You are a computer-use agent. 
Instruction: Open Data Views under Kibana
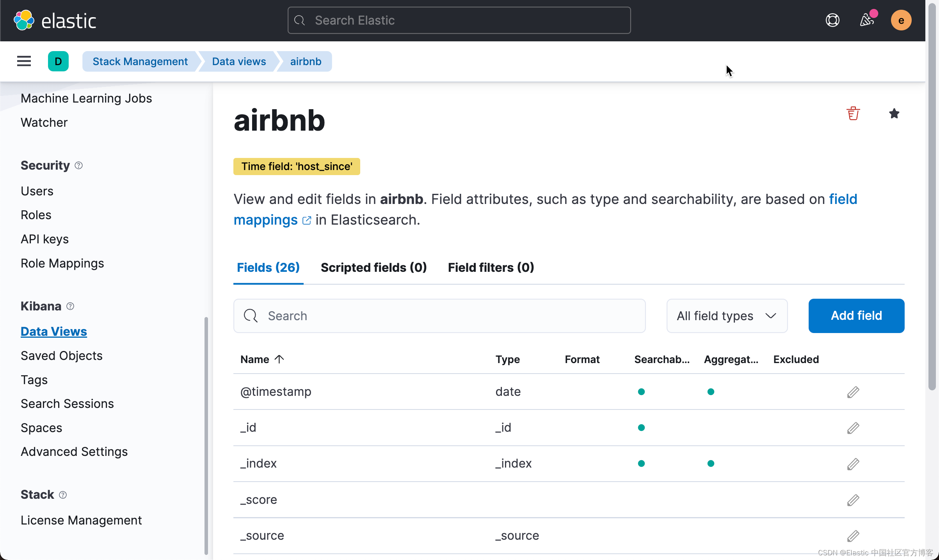click(54, 331)
